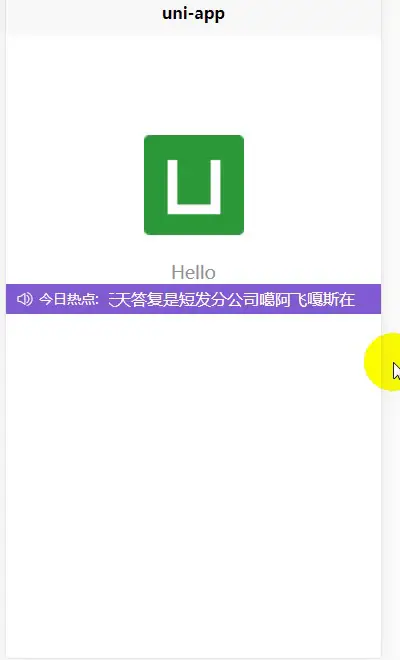The image size is (400, 660).
Task: Click the yellow cursor highlight circle
Action: tap(382, 362)
